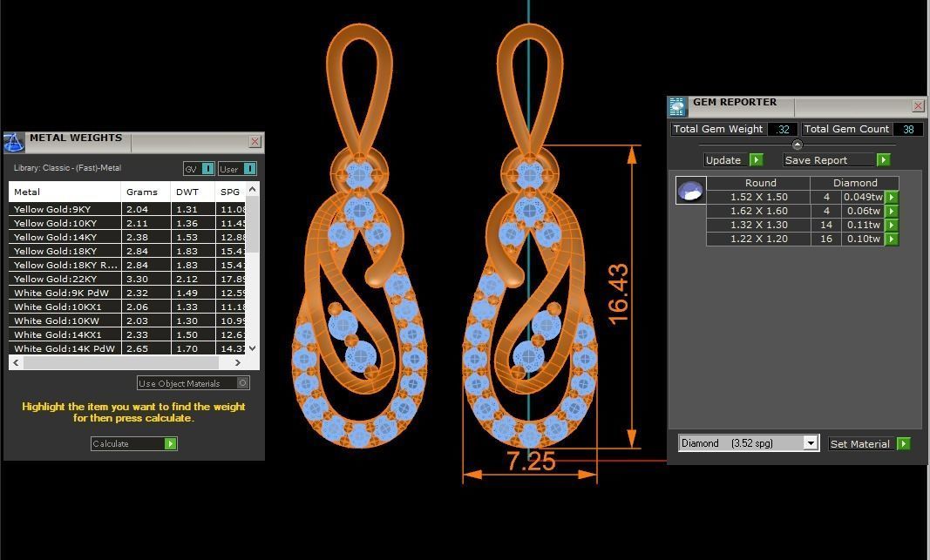
Task: Open the Diamond (3.52 spg) material dropdown
Action: [811, 443]
